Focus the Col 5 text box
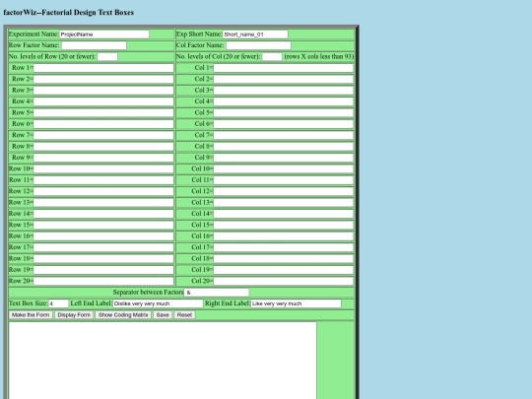This screenshot has width=532, height=399. (x=284, y=112)
